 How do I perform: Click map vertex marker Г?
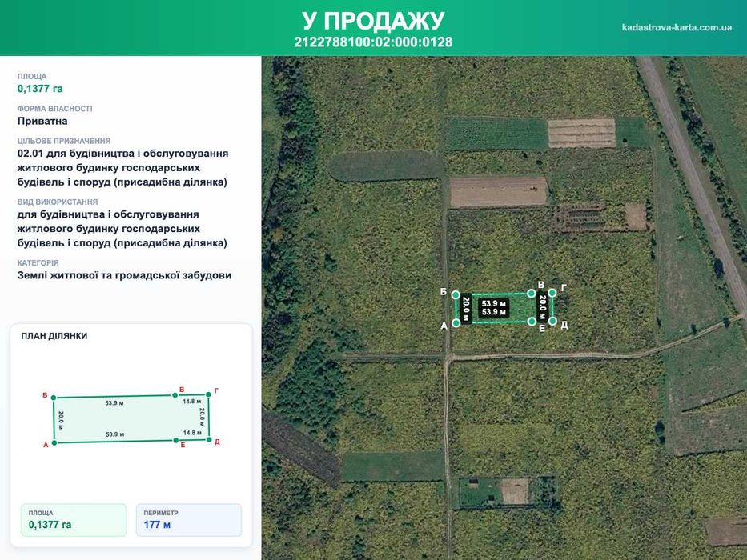pos(552,293)
